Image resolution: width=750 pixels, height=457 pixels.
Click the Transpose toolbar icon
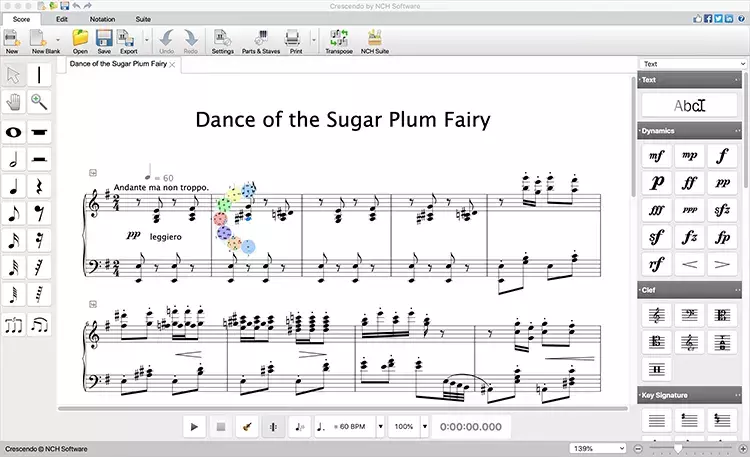click(x=339, y=40)
